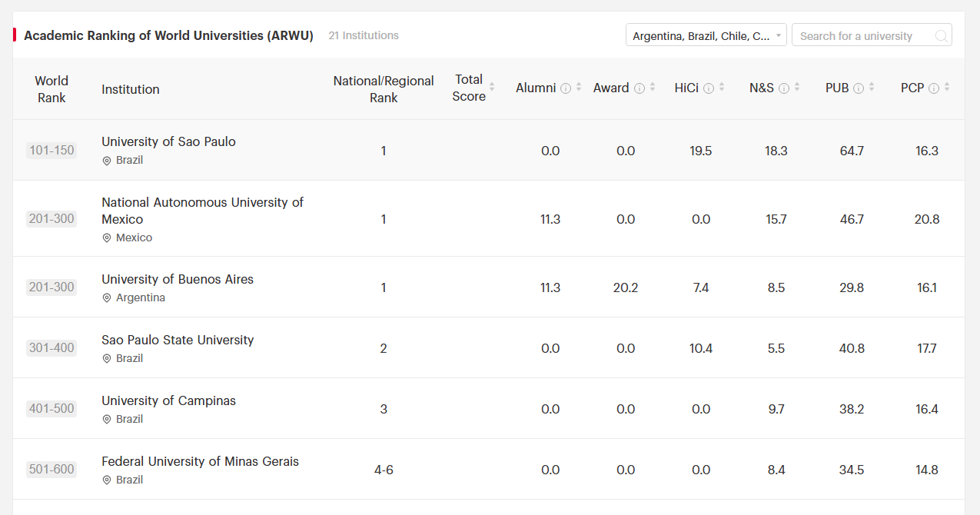This screenshot has width=980, height=515.
Task: Click location pin for University of Campinas
Action: pos(107,420)
